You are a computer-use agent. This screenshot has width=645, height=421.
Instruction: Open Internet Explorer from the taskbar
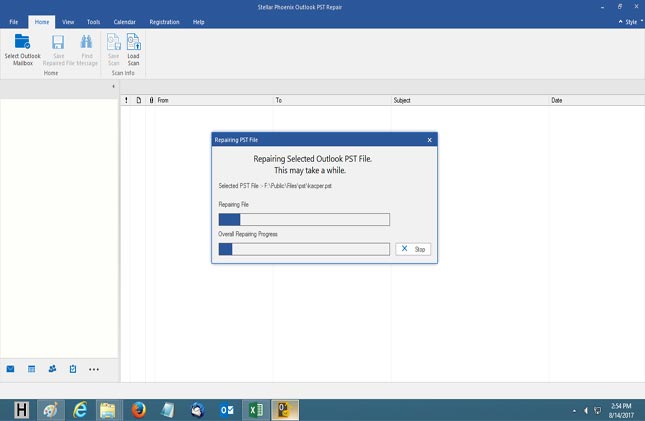(x=80, y=410)
